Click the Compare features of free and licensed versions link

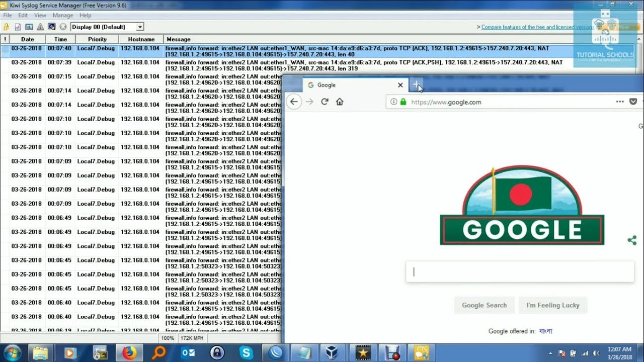pos(537,27)
